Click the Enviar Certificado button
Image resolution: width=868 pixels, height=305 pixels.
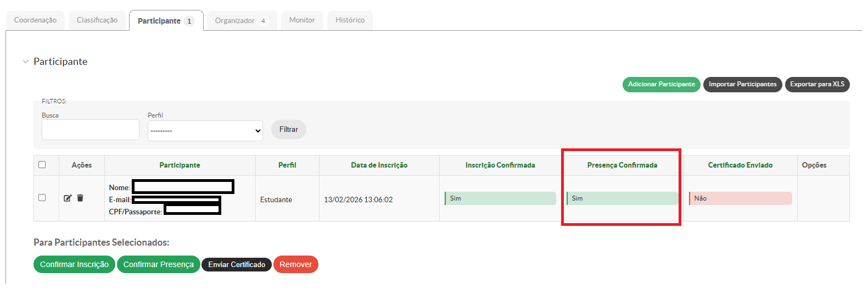click(x=237, y=264)
